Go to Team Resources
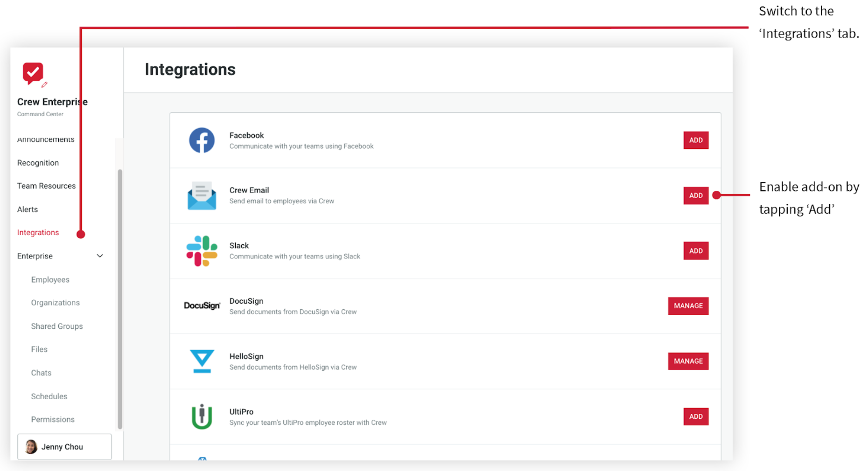Screen dimensions: 868x471 tap(46, 186)
